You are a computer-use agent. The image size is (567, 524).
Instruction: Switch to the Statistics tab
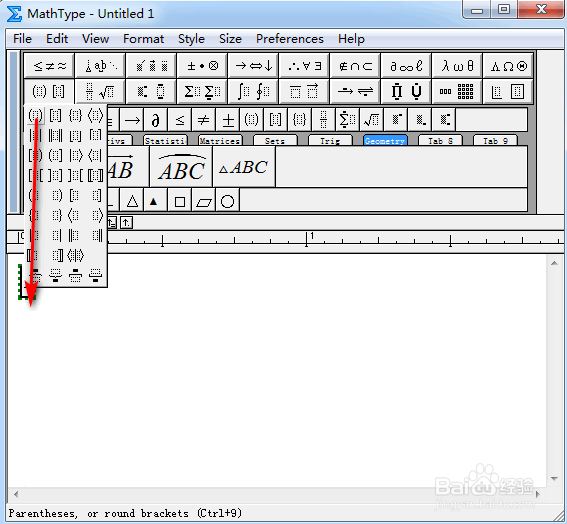coord(165,141)
